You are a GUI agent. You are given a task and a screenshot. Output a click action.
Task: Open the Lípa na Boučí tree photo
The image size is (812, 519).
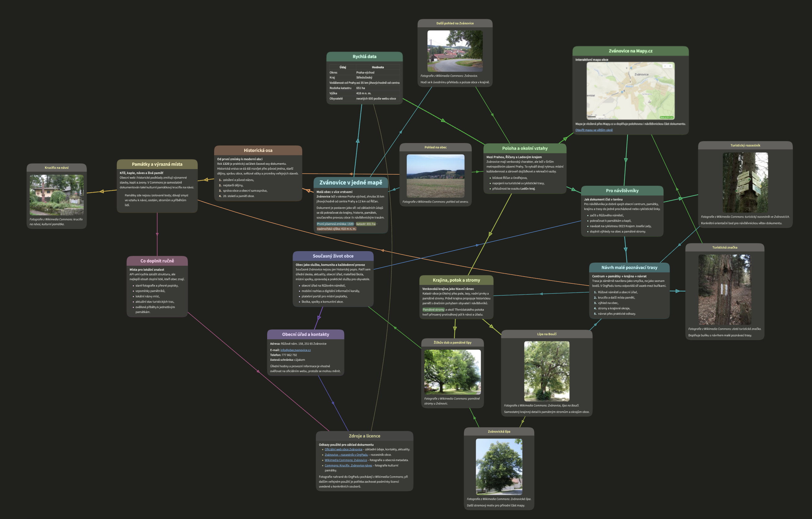pyautogui.click(x=547, y=371)
